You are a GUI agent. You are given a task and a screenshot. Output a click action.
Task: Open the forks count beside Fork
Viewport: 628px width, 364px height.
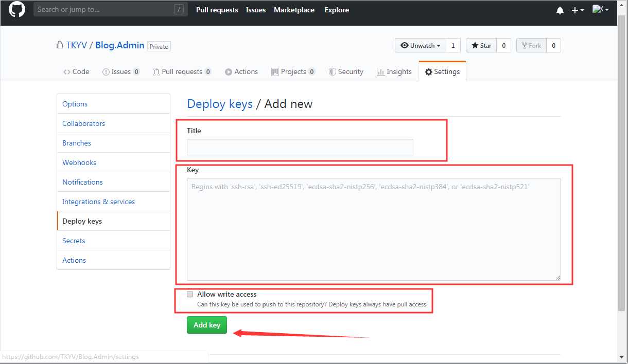pos(553,45)
